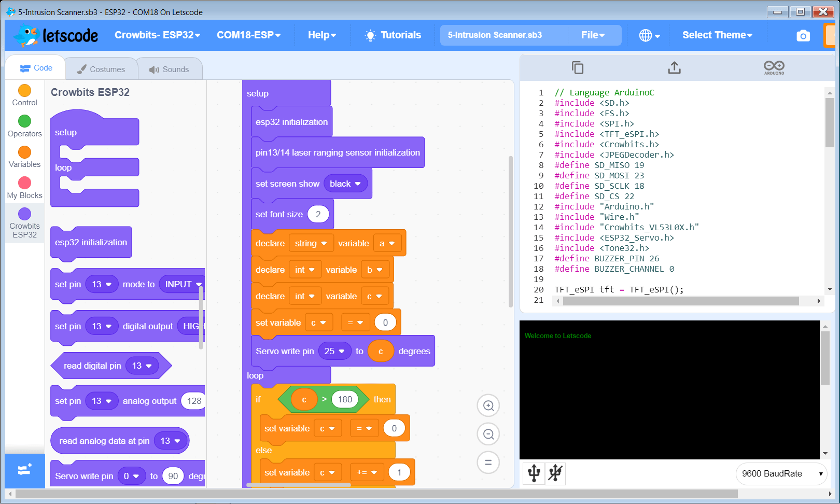Click the serial monitor vertical scrollbar
This screenshot has height=504, width=840.
[825, 358]
